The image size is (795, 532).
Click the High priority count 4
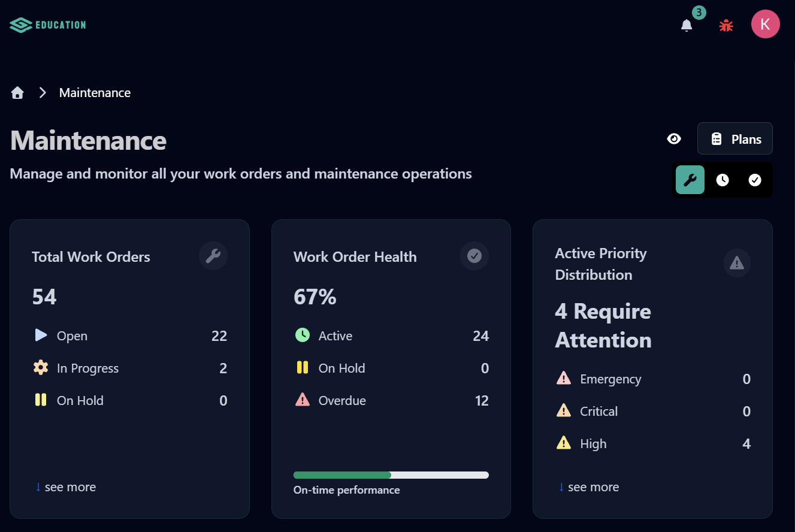pyautogui.click(x=746, y=444)
